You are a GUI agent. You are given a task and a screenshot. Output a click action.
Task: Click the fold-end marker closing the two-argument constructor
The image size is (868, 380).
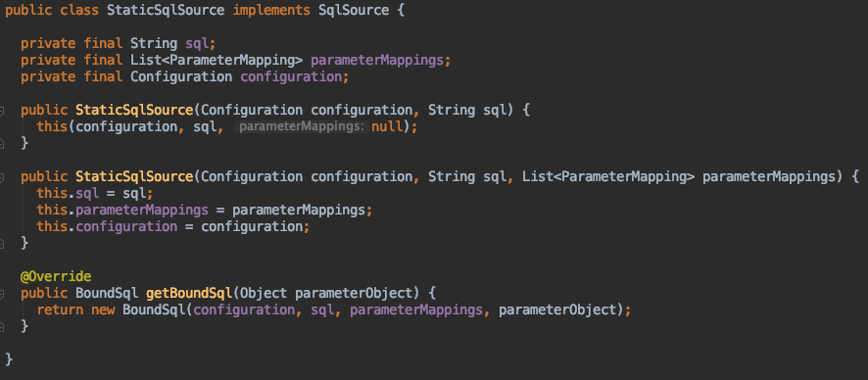pyautogui.click(x=2, y=144)
